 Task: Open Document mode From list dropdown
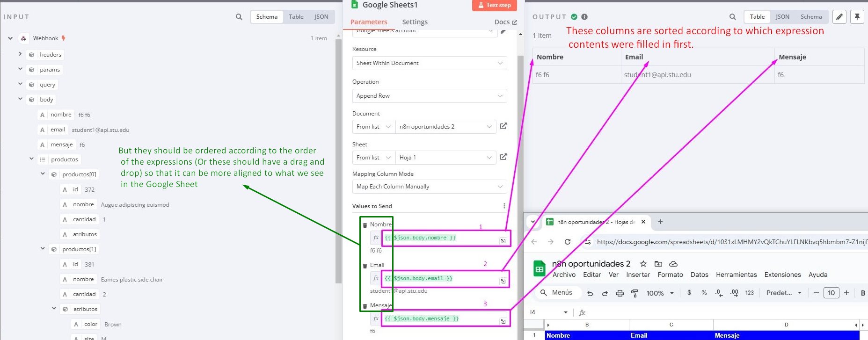(x=374, y=127)
